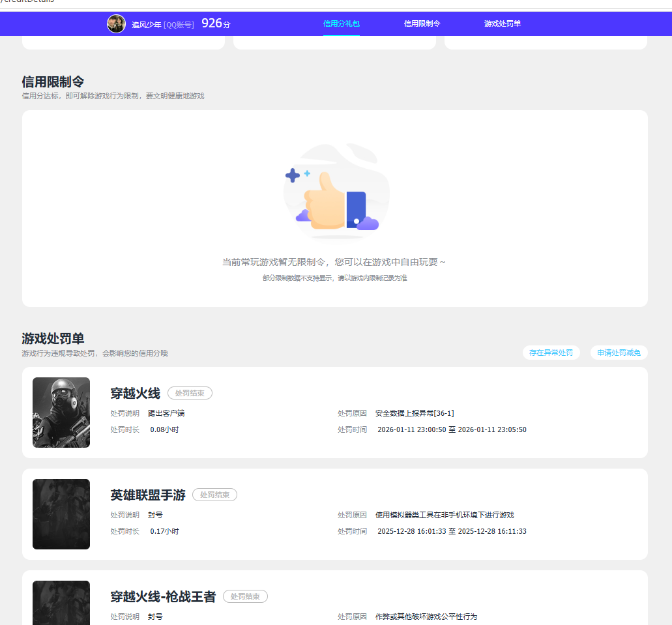Go to the 游戏处罚单 tab
Screen dimensions: 672x625
pyautogui.click(x=502, y=23)
